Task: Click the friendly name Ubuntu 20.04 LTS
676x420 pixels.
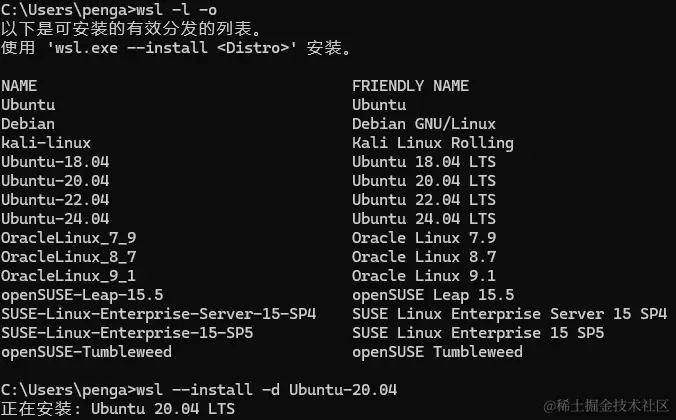Action: click(423, 181)
